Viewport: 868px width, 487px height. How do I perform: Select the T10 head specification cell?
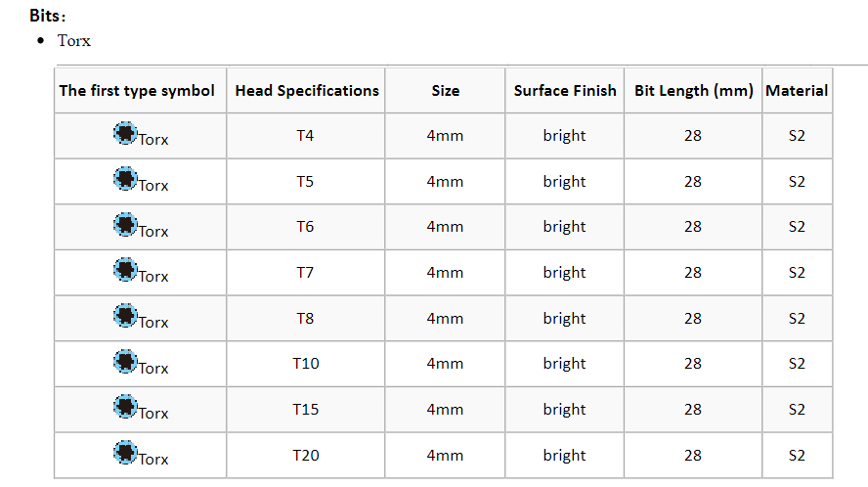(306, 364)
